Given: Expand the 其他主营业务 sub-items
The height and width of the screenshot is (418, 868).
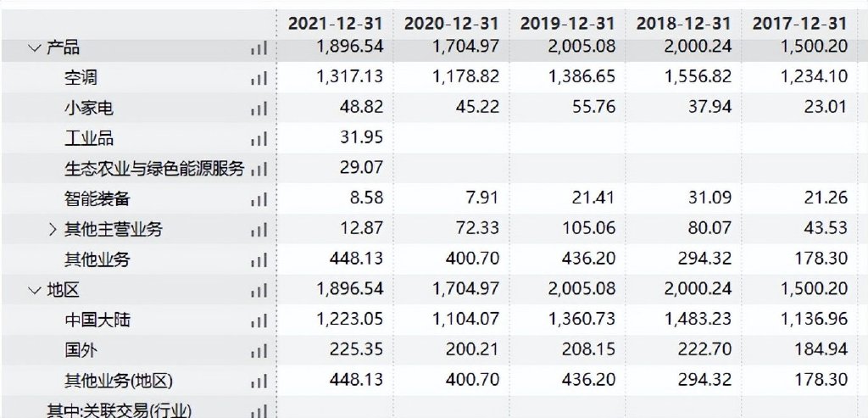Looking at the screenshot, I should point(53,230).
